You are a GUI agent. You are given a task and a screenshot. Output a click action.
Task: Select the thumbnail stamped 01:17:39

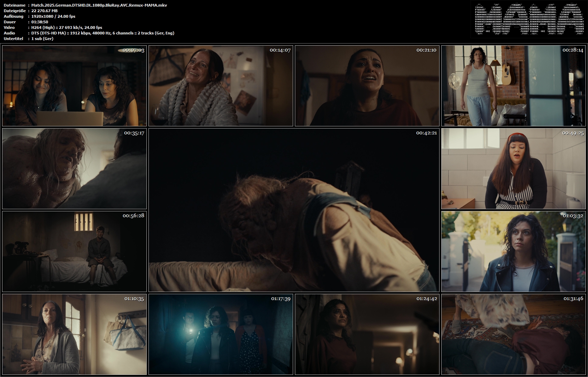click(221, 334)
